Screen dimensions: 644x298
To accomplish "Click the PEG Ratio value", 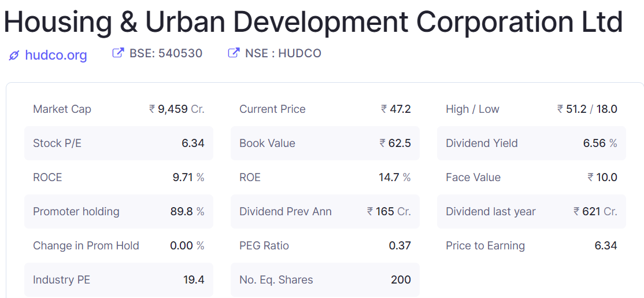I will (399, 245).
